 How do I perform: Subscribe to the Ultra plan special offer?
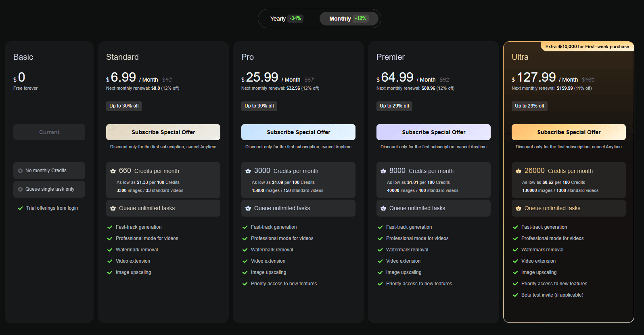569,132
